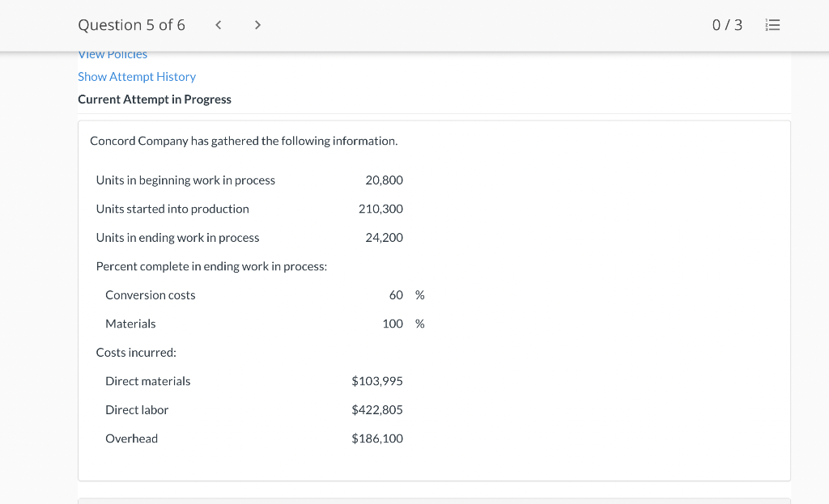Select 'Current Attempt in Progress' text
Image resolution: width=829 pixels, height=504 pixels.
pos(155,100)
